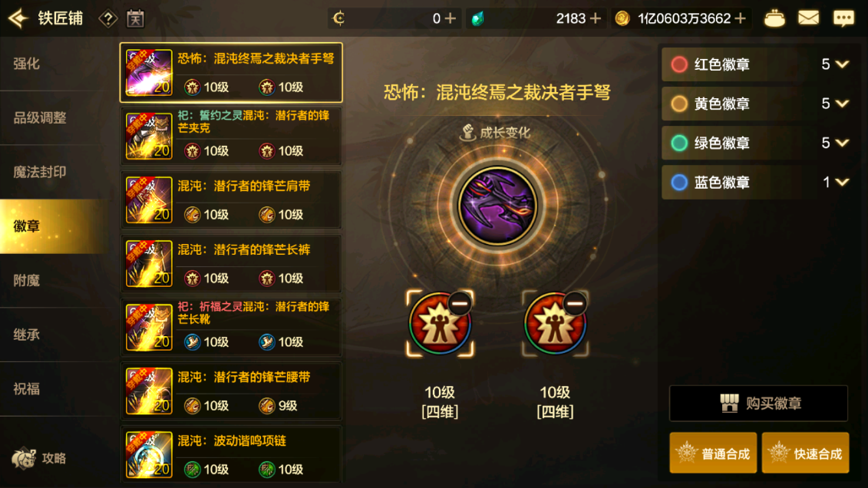
Task: Go back with the top-left arrow
Action: pos(18,18)
